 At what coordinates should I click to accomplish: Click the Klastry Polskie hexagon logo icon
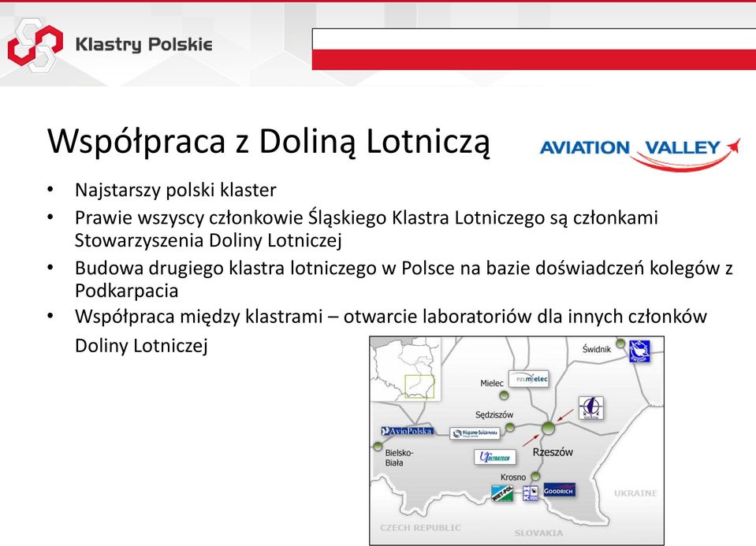pyautogui.click(x=35, y=45)
